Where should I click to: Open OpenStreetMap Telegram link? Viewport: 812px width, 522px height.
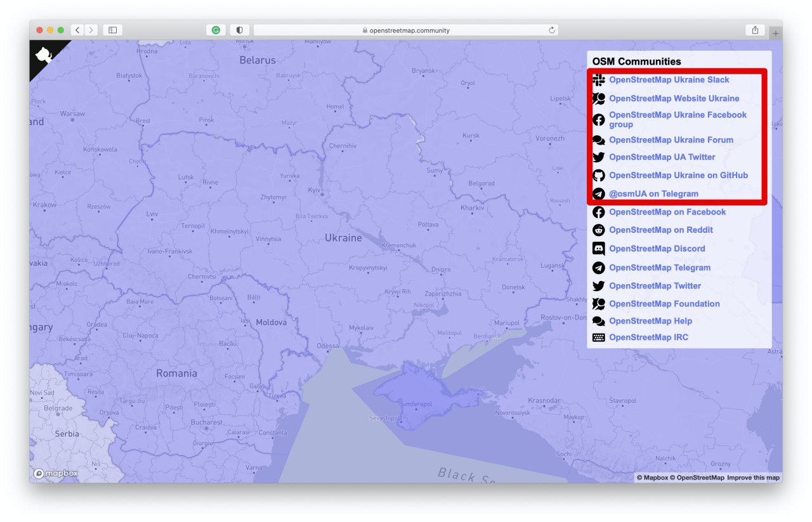click(660, 268)
